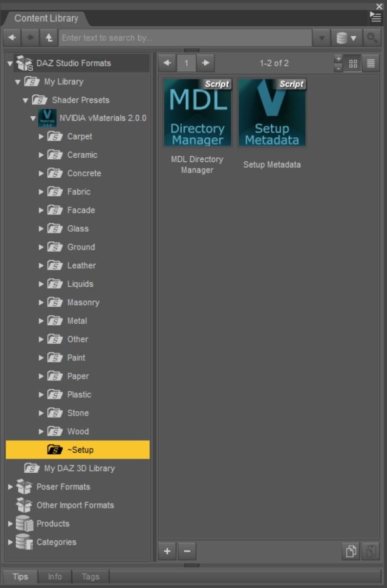Switch to the Tags tab
This screenshot has height=588, width=387.
pyautogui.click(x=91, y=576)
